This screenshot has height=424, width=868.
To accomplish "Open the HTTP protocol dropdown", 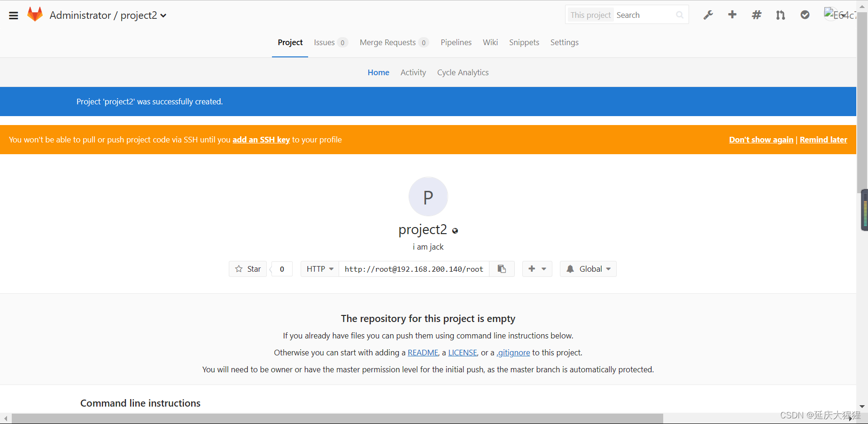I will pos(320,269).
